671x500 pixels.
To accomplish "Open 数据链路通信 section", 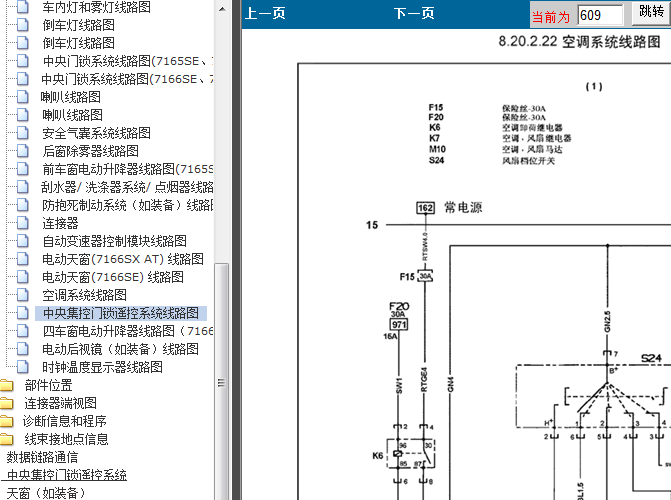I will [x=42, y=457].
